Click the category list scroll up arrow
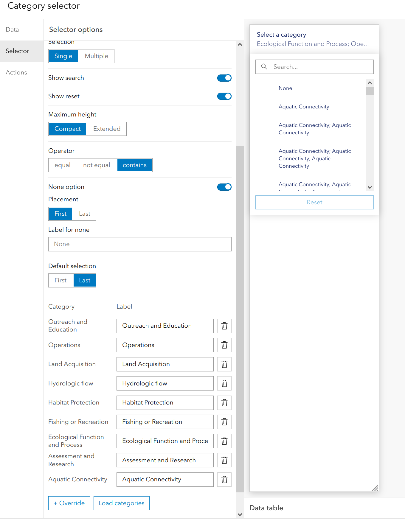Image resolution: width=405 pixels, height=532 pixels. (370, 83)
